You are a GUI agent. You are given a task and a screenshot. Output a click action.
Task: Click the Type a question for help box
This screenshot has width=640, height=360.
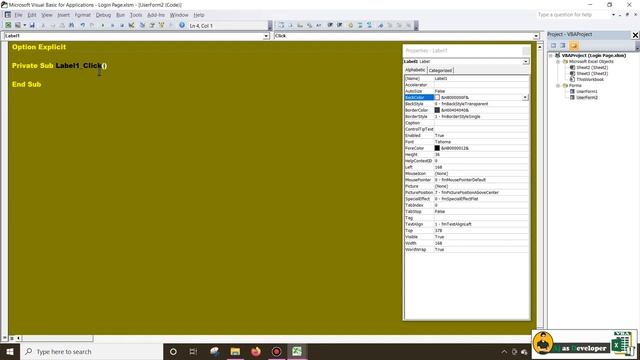coord(573,15)
